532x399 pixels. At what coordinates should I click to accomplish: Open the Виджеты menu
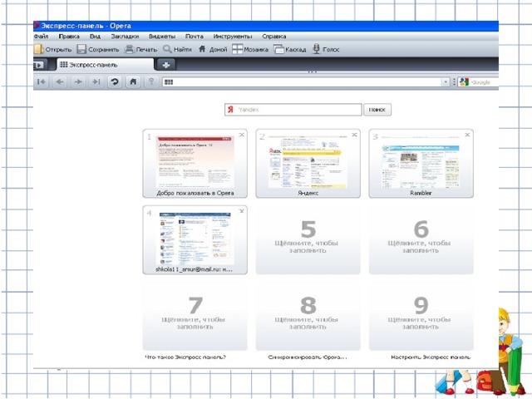162,37
